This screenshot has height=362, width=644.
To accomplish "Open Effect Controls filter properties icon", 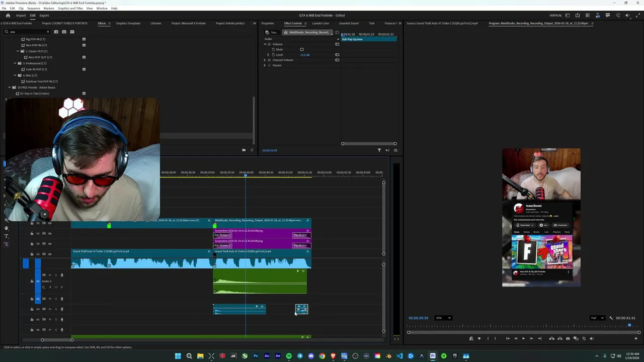I will point(379,150).
